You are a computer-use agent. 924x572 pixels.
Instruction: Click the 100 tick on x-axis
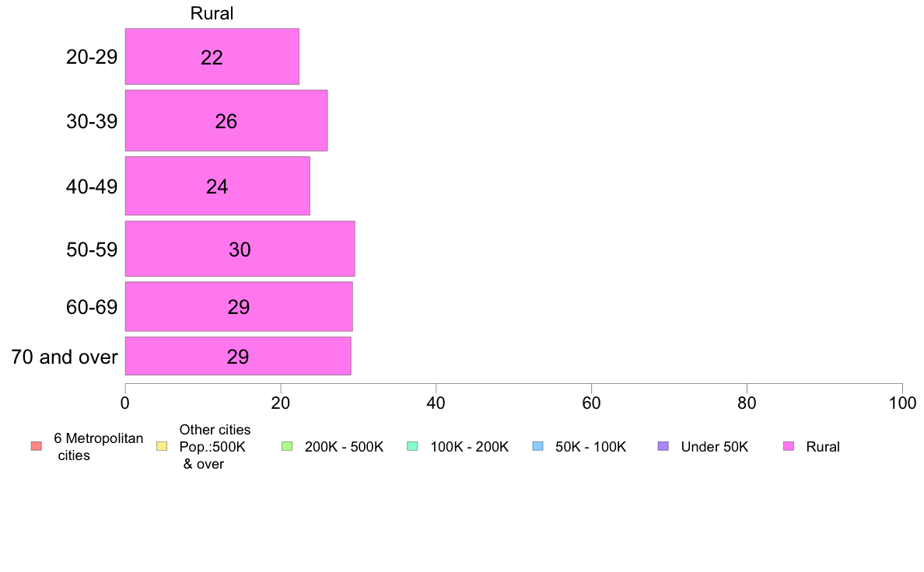[902, 403]
